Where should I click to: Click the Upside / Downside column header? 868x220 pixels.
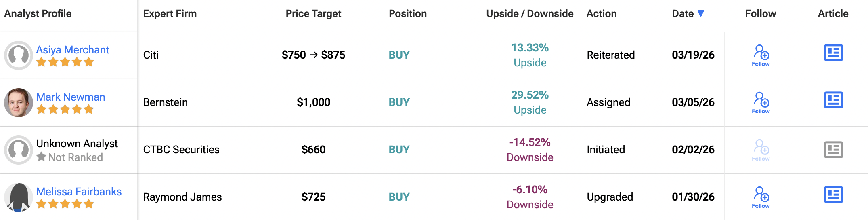tap(530, 14)
